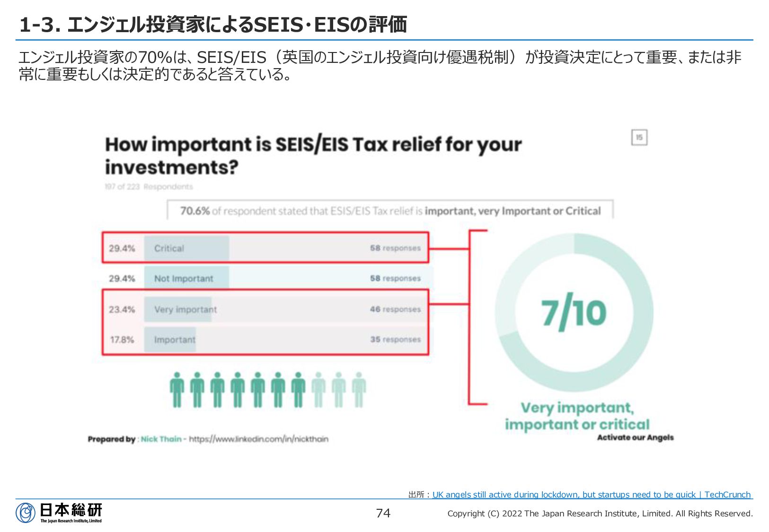Select the Not Important bar
The image size is (769, 532).
tap(265, 278)
